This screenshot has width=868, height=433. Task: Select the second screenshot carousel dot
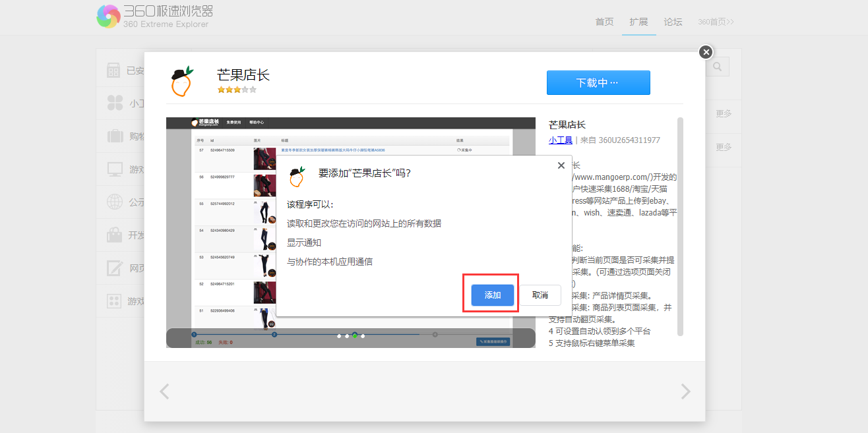[x=347, y=336]
